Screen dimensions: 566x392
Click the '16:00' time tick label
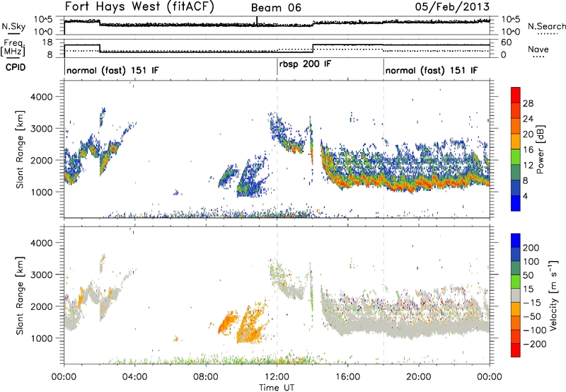347,377
